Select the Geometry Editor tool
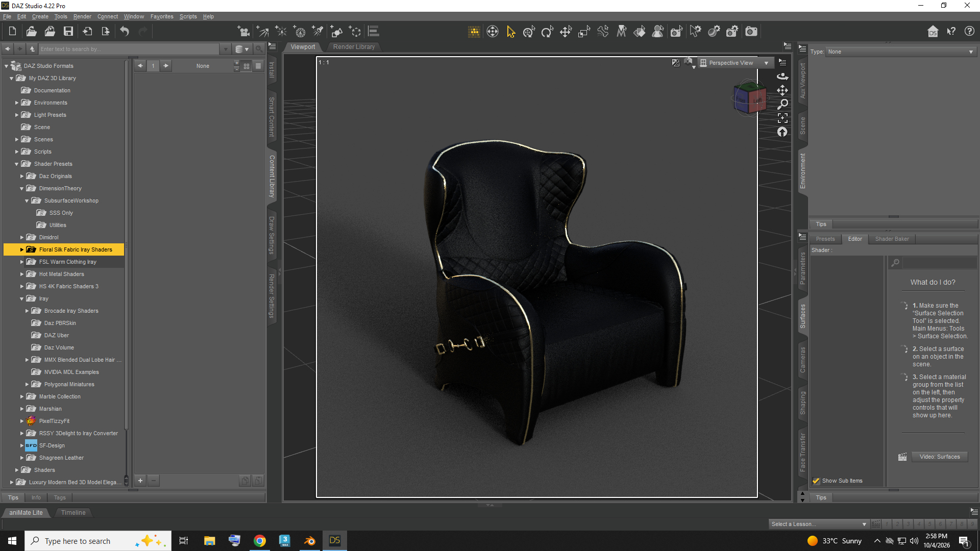 (621, 32)
